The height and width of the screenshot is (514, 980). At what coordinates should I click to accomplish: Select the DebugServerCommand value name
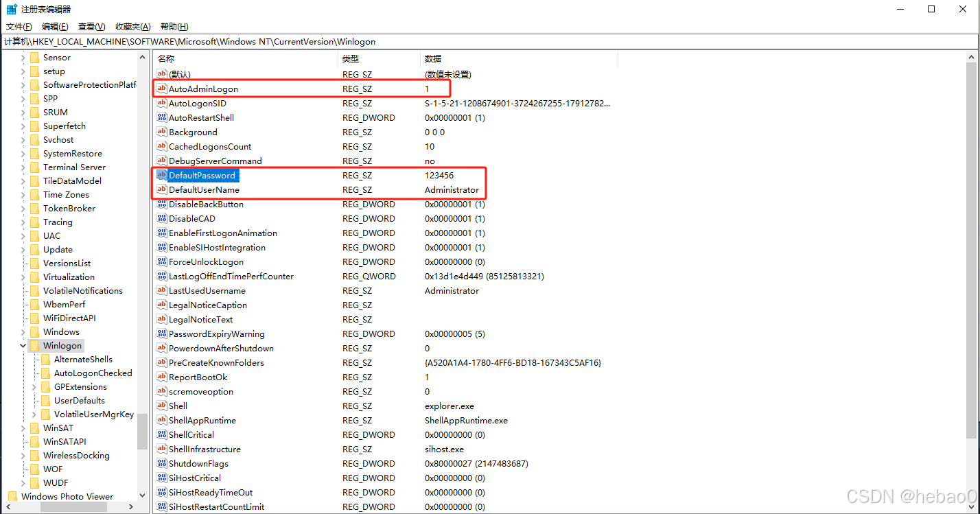215,161
